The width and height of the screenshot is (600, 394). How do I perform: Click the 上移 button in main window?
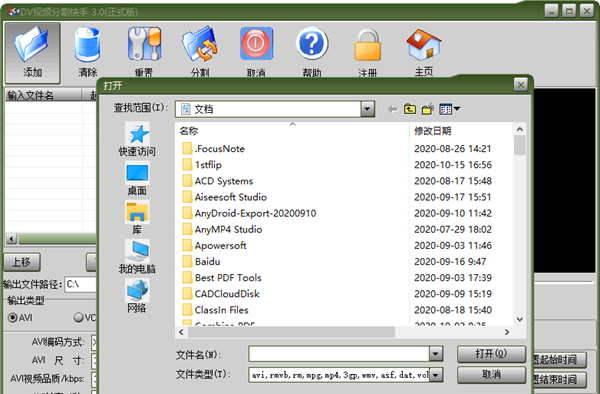coord(21,262)
